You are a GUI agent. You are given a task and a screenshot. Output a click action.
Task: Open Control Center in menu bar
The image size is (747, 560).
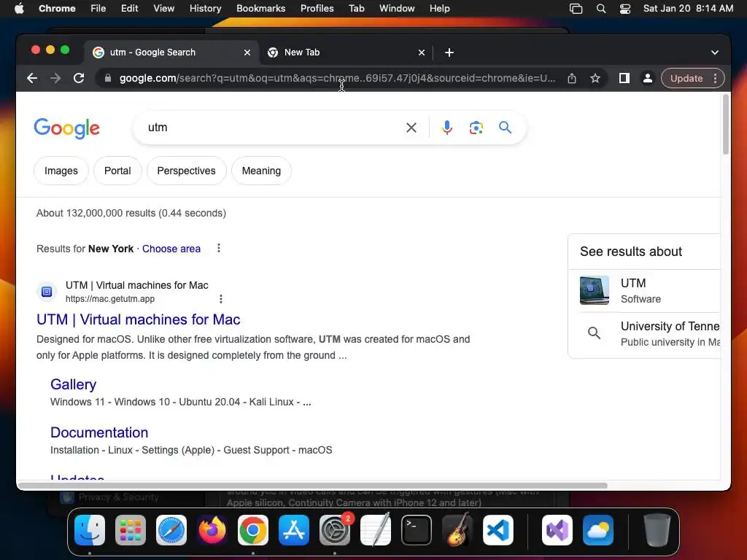click(625, 9)
